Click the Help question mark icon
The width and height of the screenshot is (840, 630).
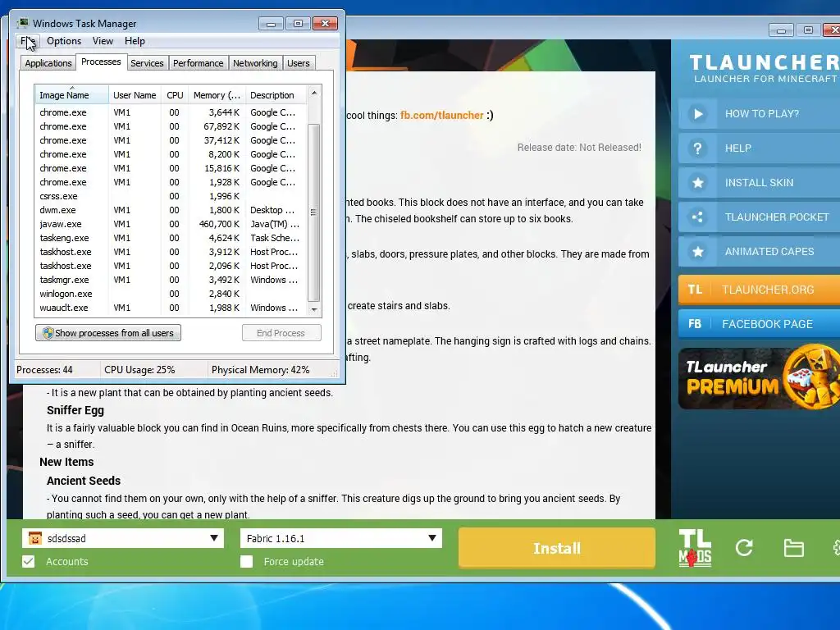(697, 148)
